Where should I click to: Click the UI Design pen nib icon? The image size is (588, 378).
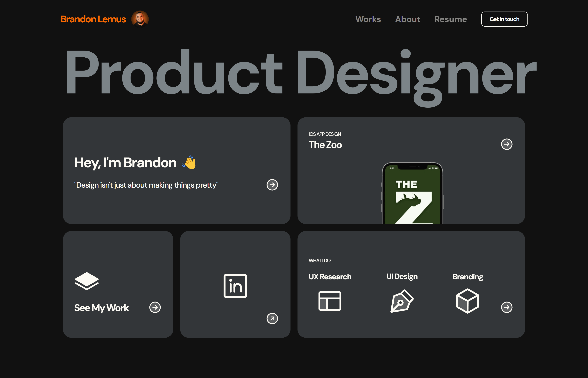[401, 301]
